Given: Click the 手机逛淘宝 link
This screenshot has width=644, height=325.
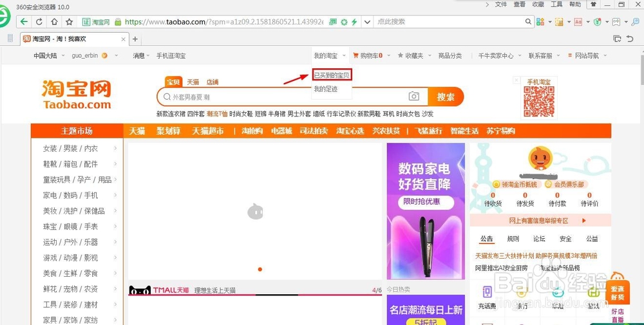Looking at the screenshot, I should 171,55.
